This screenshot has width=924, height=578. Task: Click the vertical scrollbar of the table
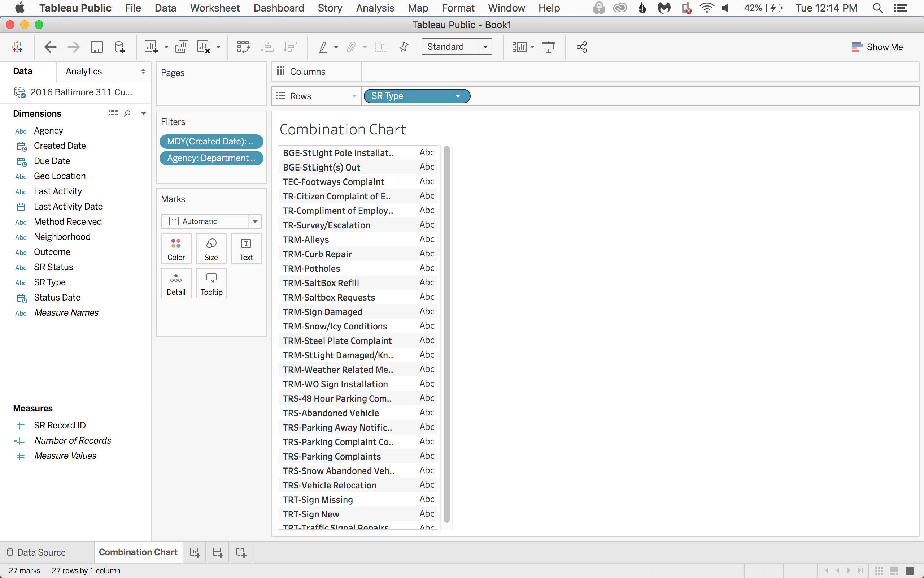pos(447,334)
